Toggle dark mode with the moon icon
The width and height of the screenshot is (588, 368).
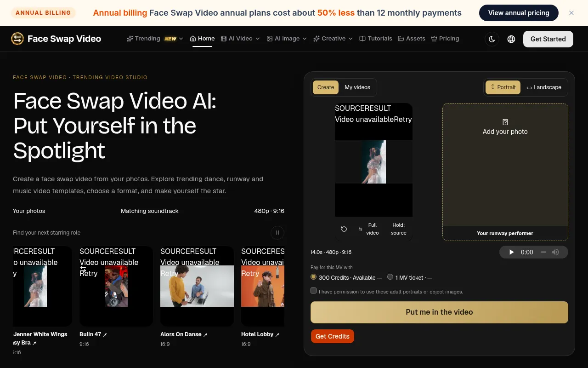point(492,39)
